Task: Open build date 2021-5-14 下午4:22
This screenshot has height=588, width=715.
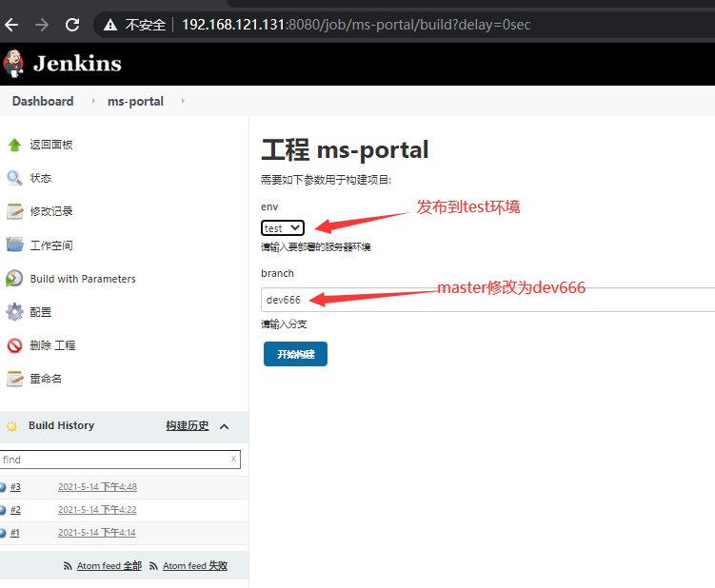Action: pos(97,509)
